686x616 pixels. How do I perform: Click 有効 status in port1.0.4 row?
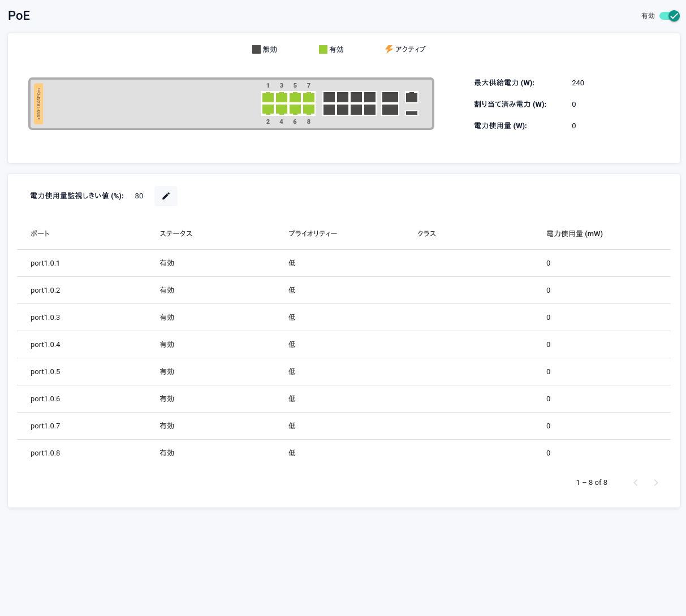point(167,345)
